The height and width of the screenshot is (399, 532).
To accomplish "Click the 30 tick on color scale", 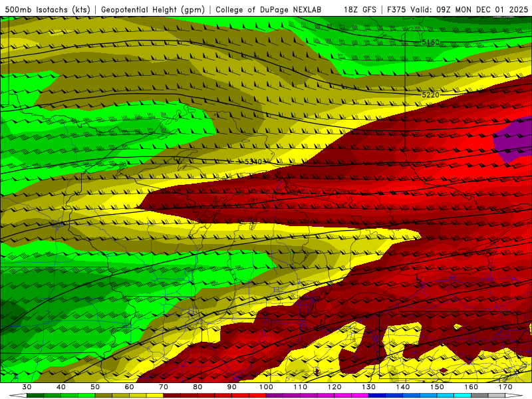I will click(27, 387).
